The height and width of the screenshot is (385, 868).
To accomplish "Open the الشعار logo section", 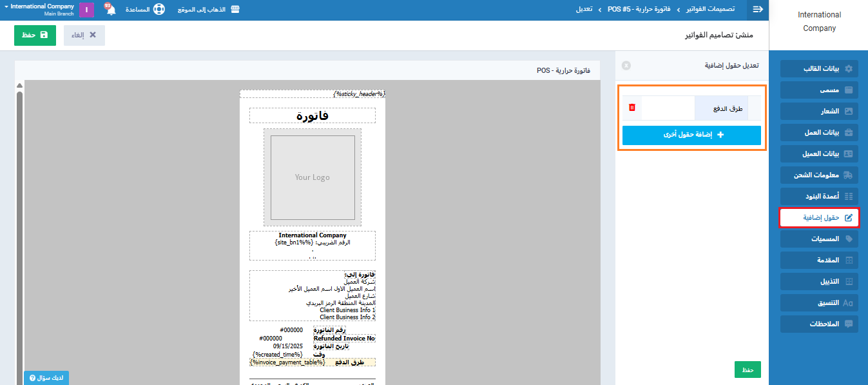I will click(819, 112).
